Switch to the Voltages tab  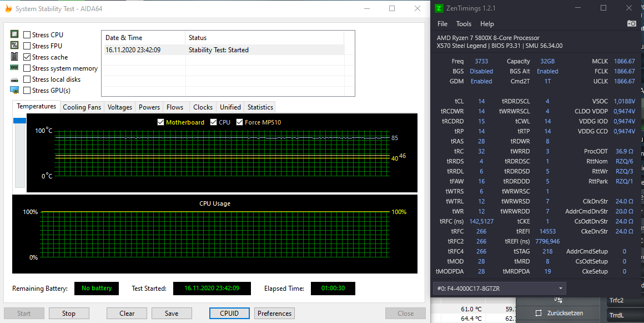click(120, 107)
